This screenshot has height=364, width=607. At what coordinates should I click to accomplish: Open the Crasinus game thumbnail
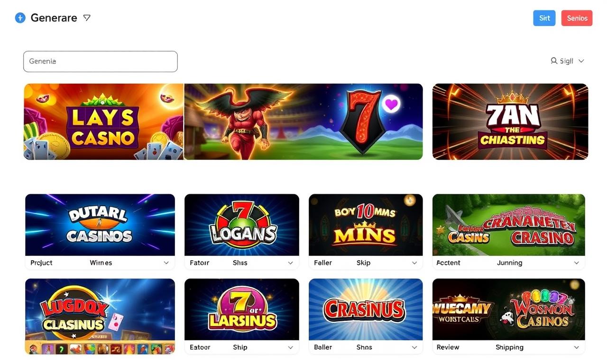click(x=366, y=309)
